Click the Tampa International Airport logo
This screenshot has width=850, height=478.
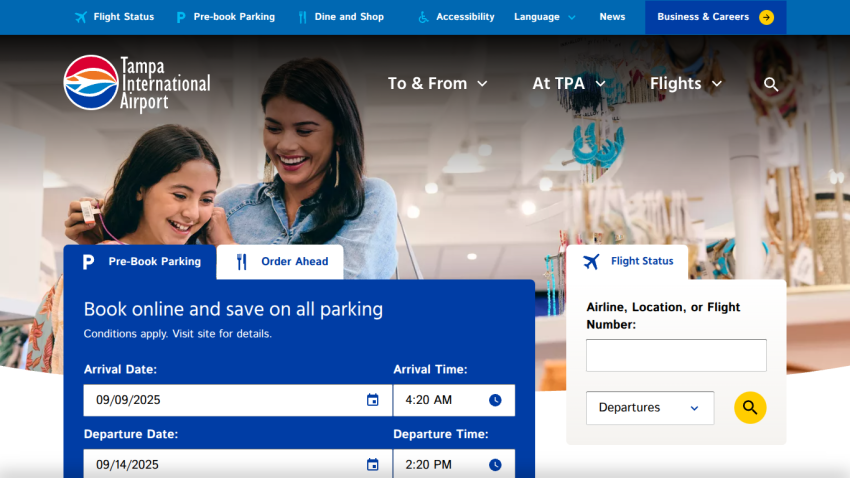point(137,83)
